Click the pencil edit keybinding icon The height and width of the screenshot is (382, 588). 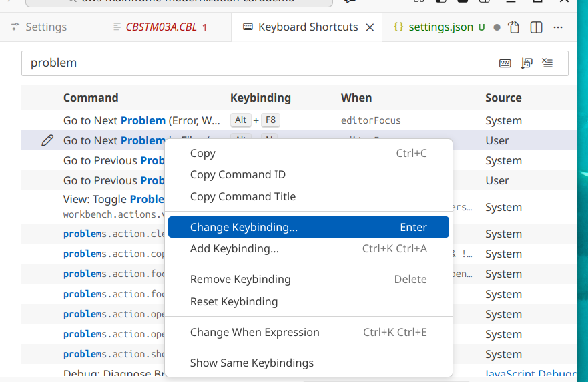point(47,140)
